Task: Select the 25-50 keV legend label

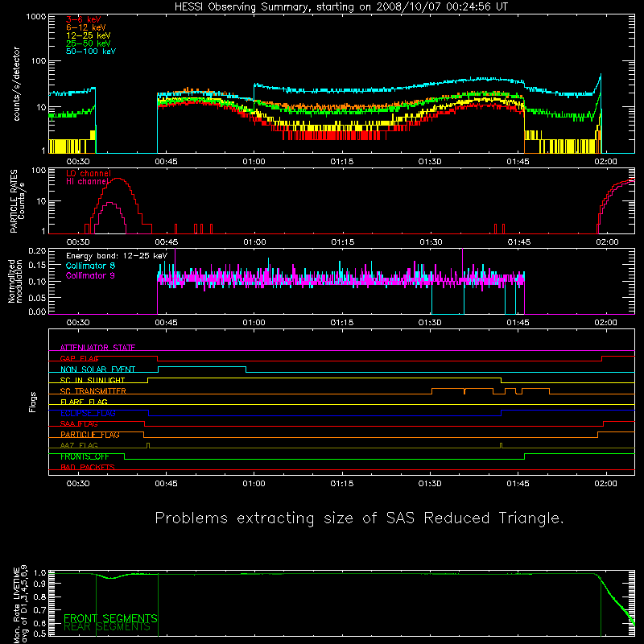Action: tap(89, 43)
